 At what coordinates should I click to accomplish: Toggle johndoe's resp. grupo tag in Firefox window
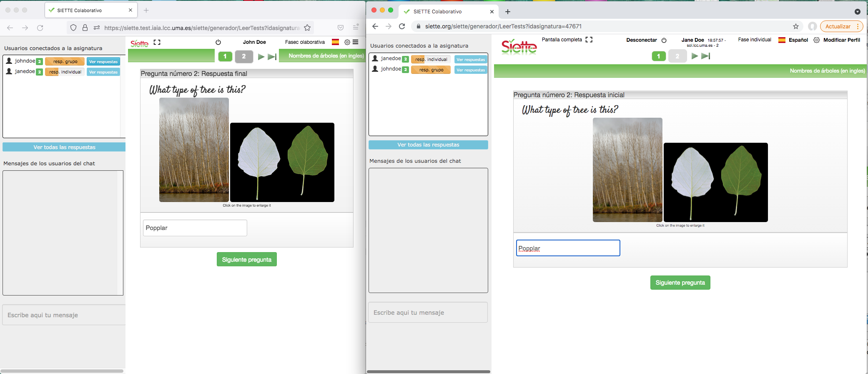(x=65, y=61)
